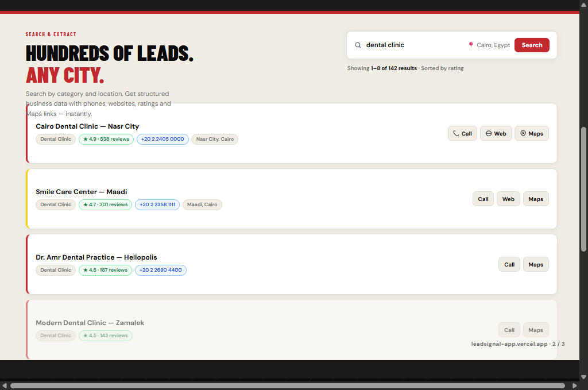Click phone number +20 2 2405 0000

click(163, 139)
